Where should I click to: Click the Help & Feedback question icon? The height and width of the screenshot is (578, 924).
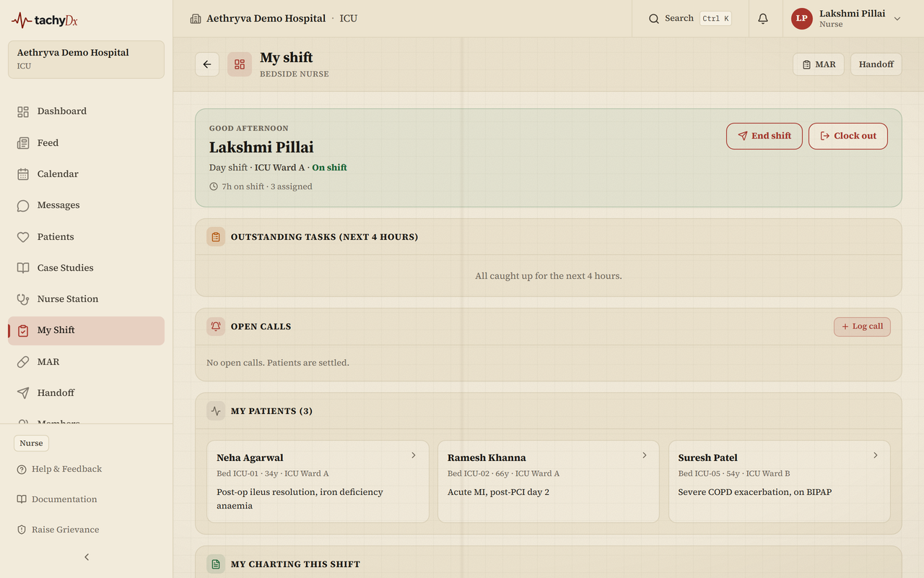pos(22,469)
